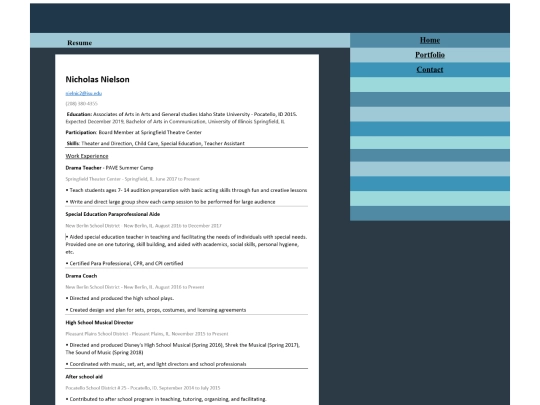The image size is (540, 405).
Task: Click the Drama Coach job title
Action: tap(81, 276)
